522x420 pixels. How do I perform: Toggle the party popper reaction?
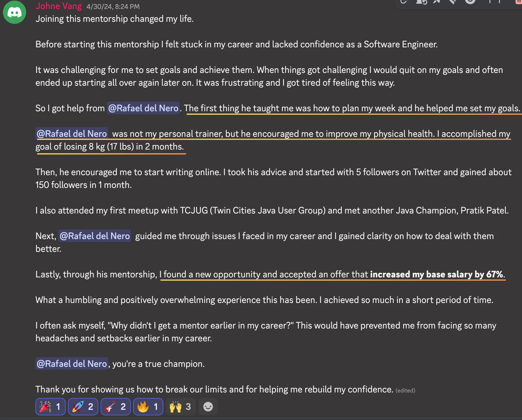50,407
